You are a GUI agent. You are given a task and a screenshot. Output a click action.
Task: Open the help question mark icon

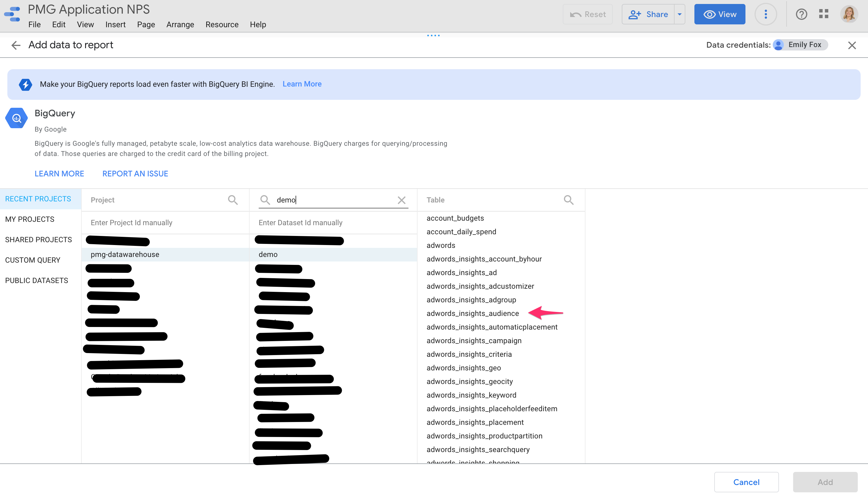[801, 14]
